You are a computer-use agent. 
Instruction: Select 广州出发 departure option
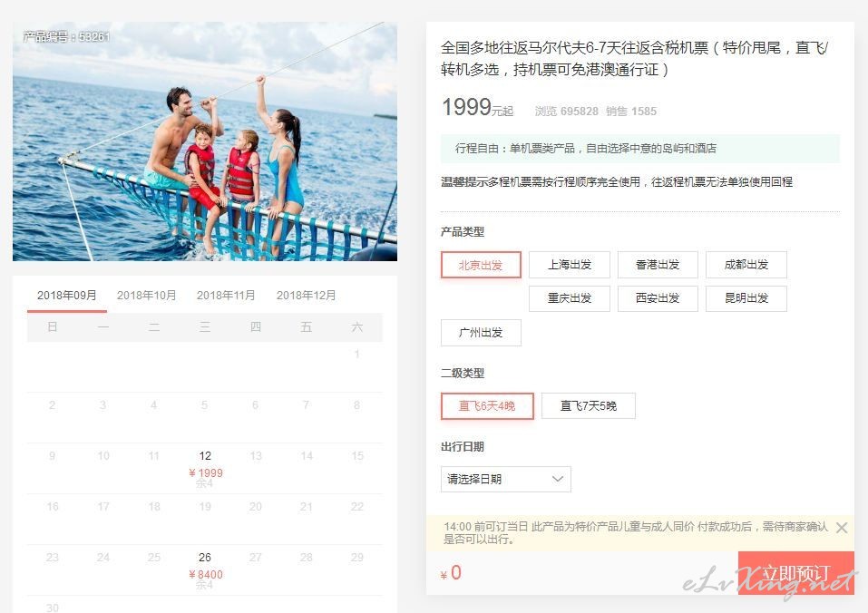(x=481, y=333)
